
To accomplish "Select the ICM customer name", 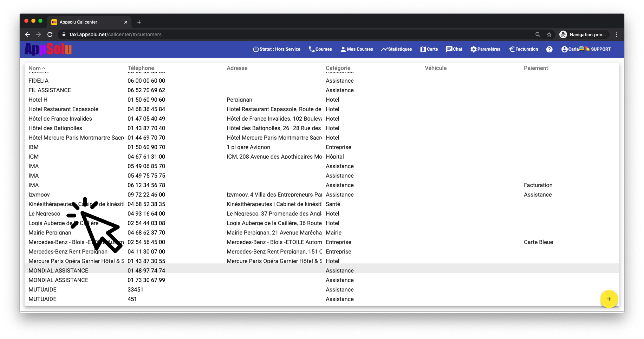I will click(x=33, y=157).
